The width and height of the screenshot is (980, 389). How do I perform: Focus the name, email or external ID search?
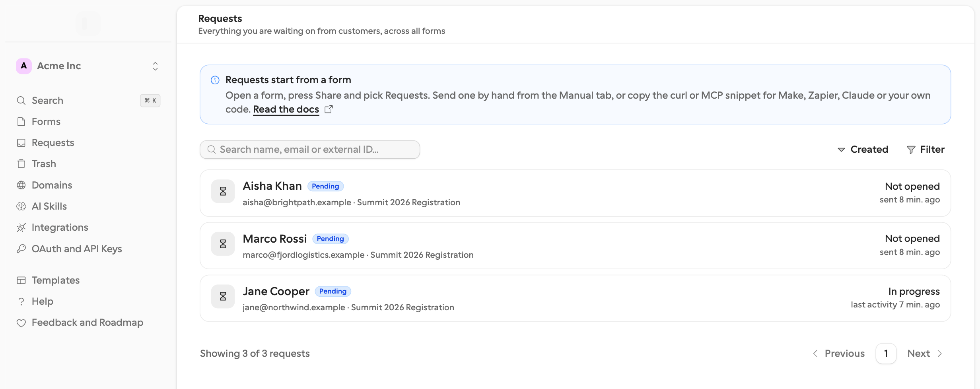pyautogui.click(x=310, y=150)
